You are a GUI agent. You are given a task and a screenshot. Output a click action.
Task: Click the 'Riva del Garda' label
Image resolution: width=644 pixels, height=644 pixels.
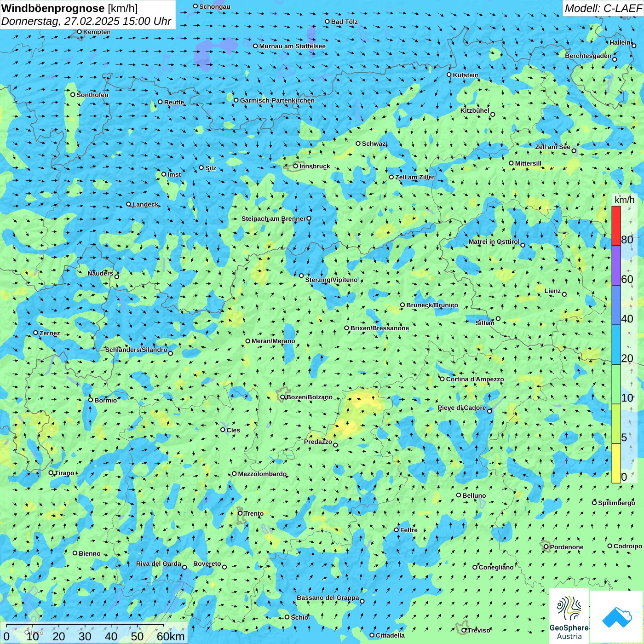159,563
